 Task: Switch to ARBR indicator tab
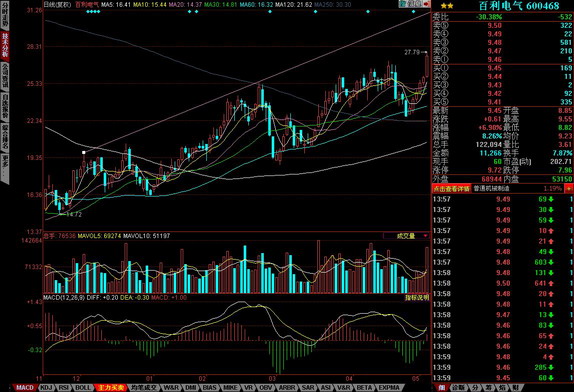287,387
